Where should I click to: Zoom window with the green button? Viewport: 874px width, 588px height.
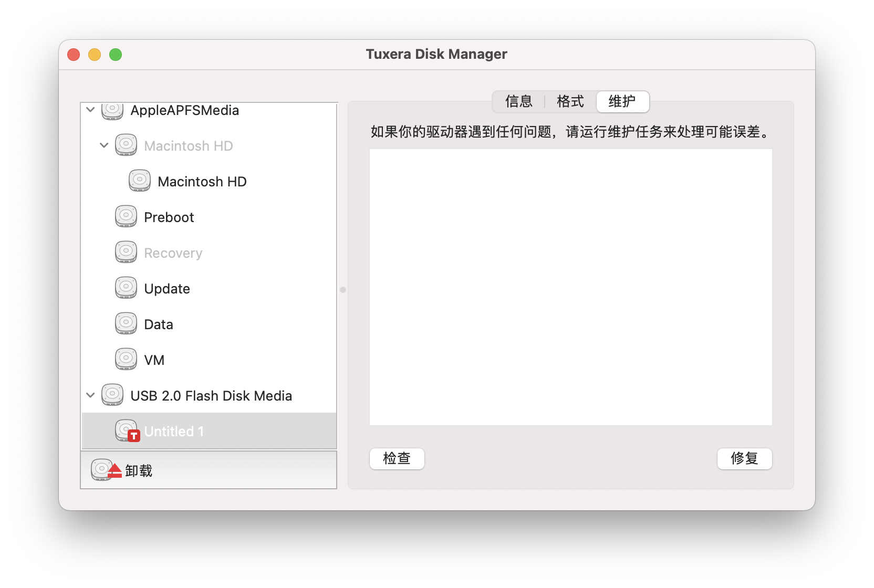[x=116, y=55]
